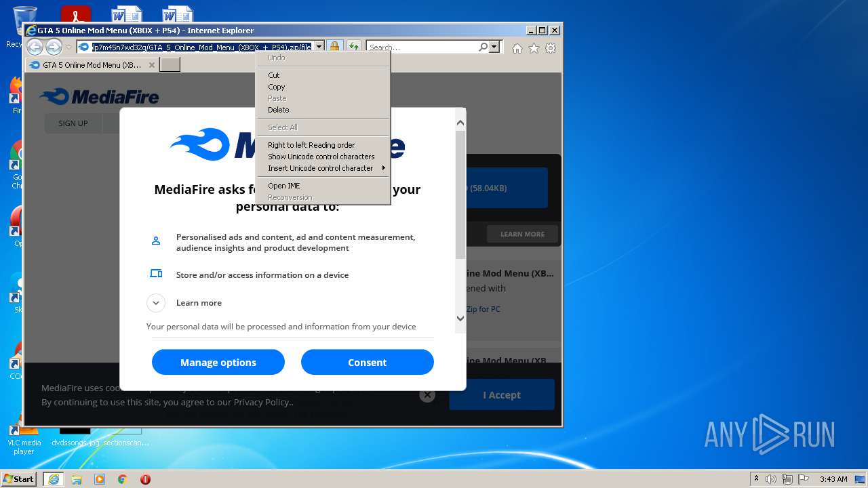Select Right to left Reading order
868x488 pixels.
pos(323,145)
